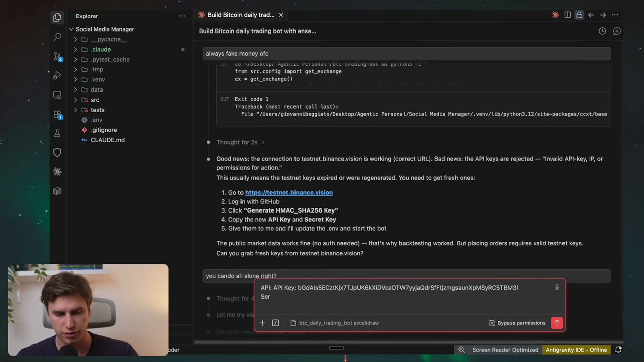Close the Build Bitcoin daily trading tab
The width and height of the screenshot is (644, 362).
tap(281, 15)
